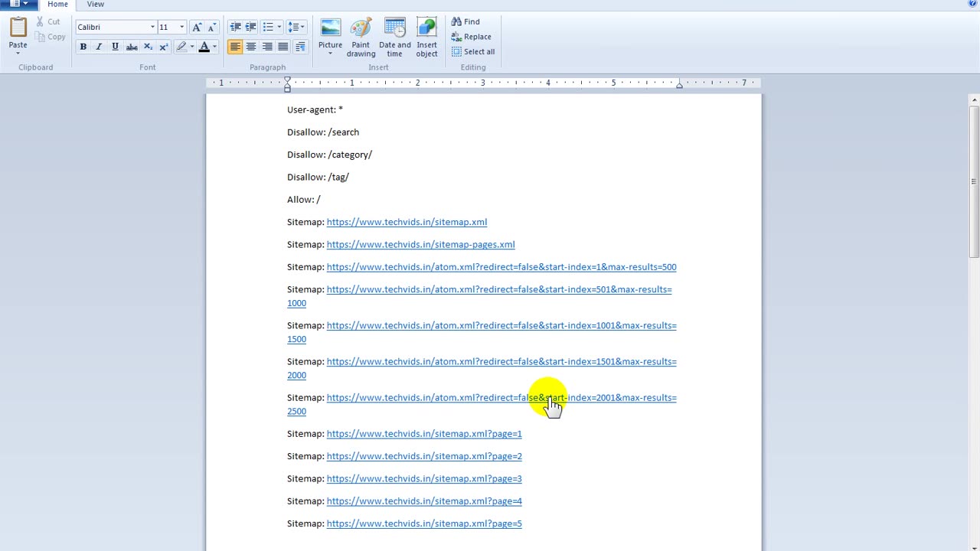The height and width of the screenshot is (551, 980).
Task: Click the 'Disallow: /search' line
Action: (323, 132)
